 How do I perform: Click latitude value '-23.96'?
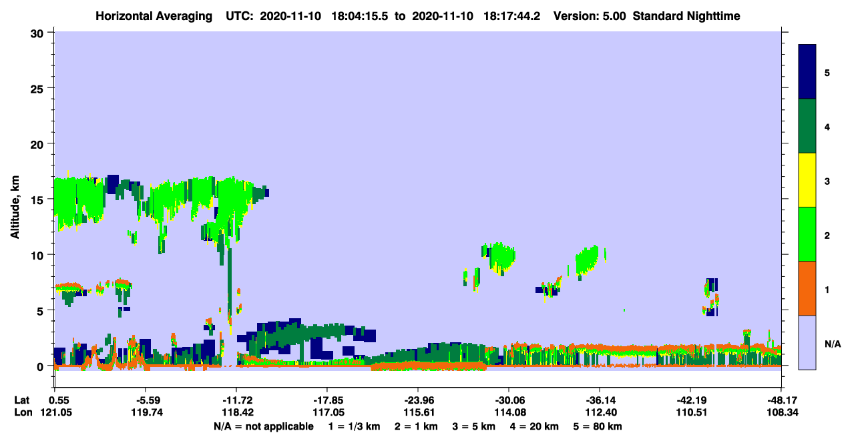tap(417, 400)
